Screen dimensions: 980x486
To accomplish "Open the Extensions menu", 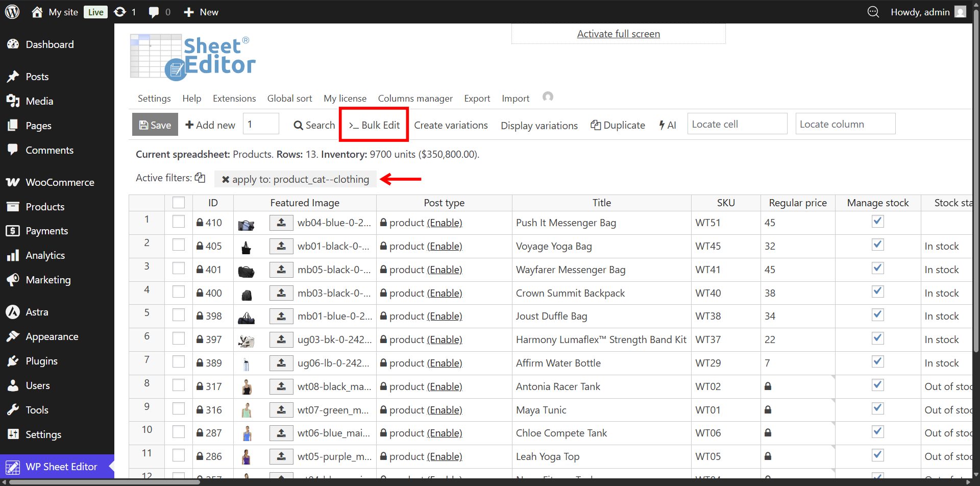I will point(234,99).
